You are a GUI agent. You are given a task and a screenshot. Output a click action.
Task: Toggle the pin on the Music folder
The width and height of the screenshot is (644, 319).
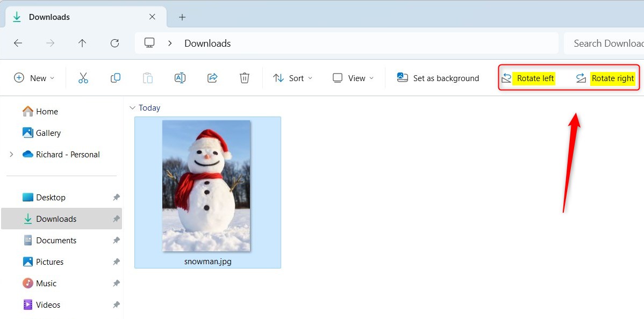click(116, 283)
